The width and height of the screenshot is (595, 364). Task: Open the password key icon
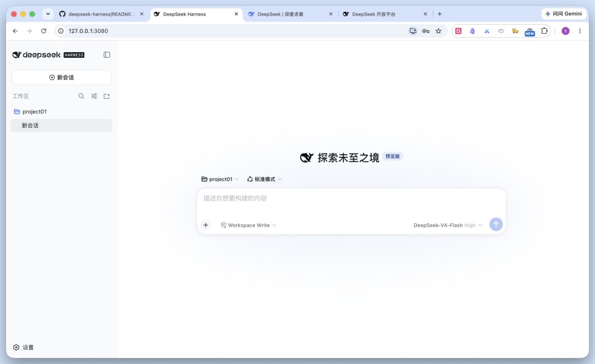(x=426, y=31)
